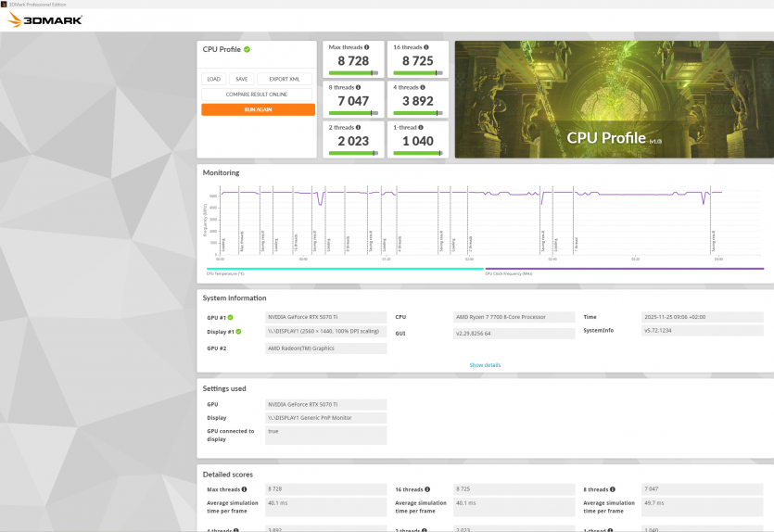Click the info icon beside 1-thread score
Screen dimensions: 774x532
tap(422, 127)
